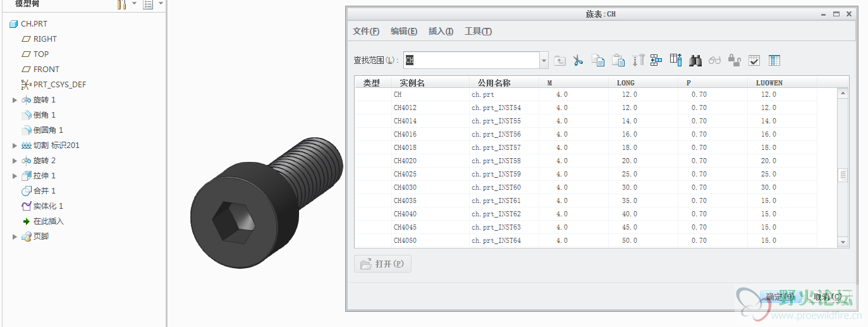Click the model tree show/list icon
Viewport: 868px width, 327px height.
point(148,4)
